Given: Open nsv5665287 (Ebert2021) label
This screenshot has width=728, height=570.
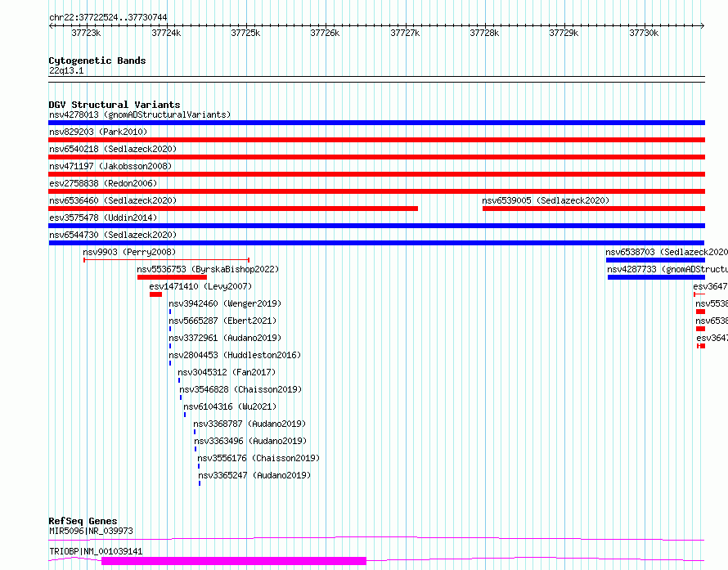Looking at the screenshot, I should [x=222, y=321].
